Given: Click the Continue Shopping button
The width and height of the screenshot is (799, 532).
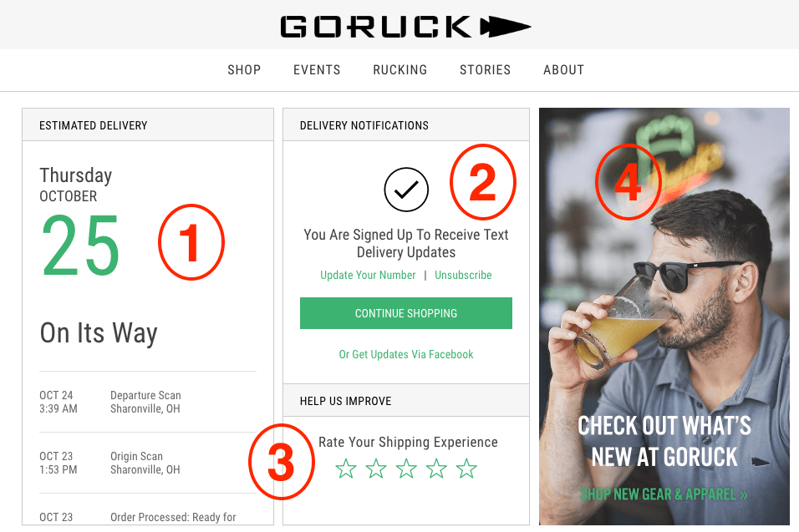Looking at the screenshot, I should pyautogui.click(x=406, y=313).
